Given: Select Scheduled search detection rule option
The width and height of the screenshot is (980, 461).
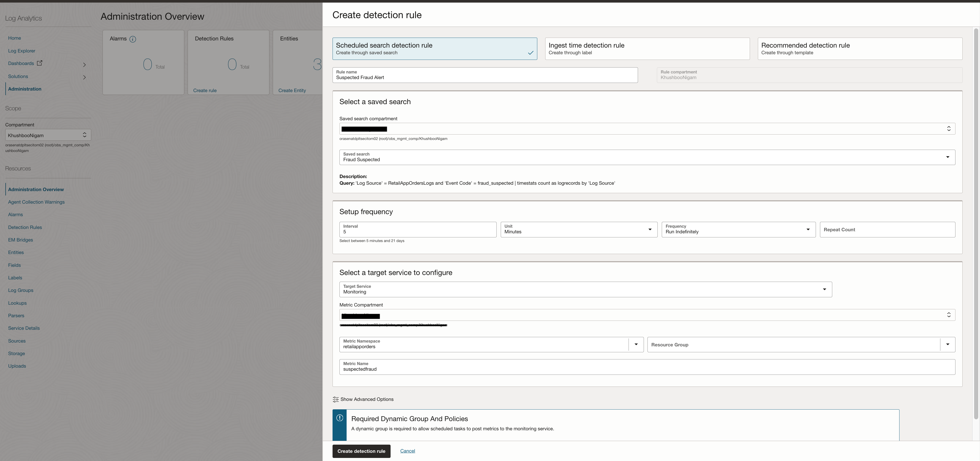Looking at the screenshot, I should (435, 49).
